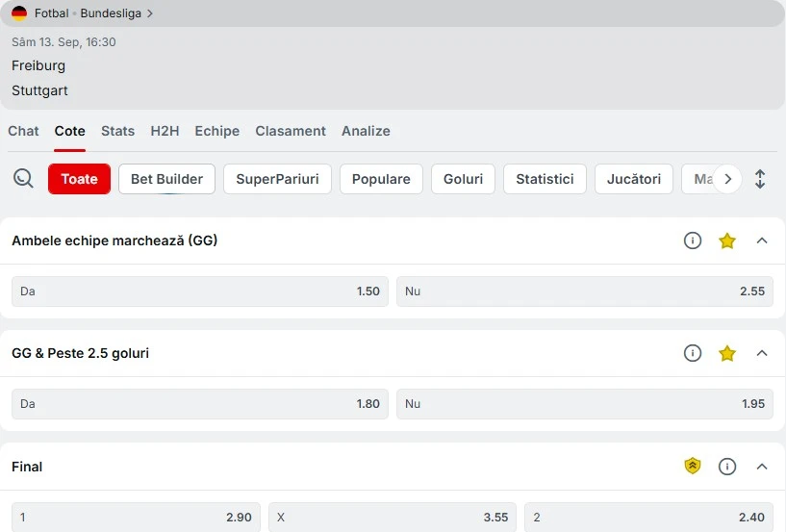Image resolution: width=786 pixels, height=532 pixels.
Task: Open info icon for Final market
Action: click(x=727, y=467)
